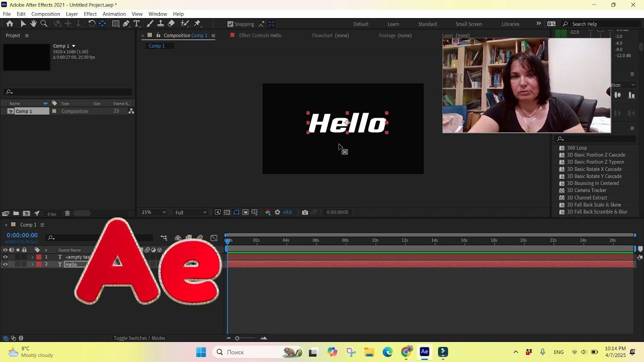Click the Toggle Switches / Modes button
The image size is (644, 362).
[139, 338]
